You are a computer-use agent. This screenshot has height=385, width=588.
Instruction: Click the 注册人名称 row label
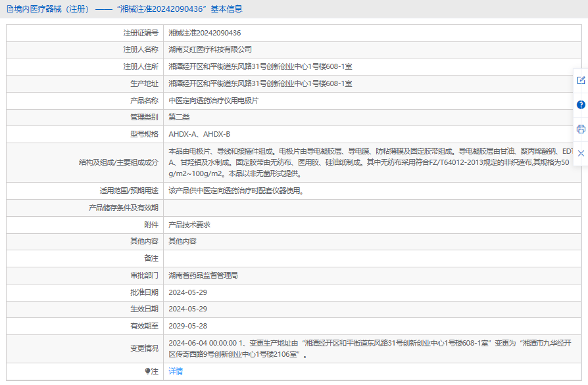141,49
